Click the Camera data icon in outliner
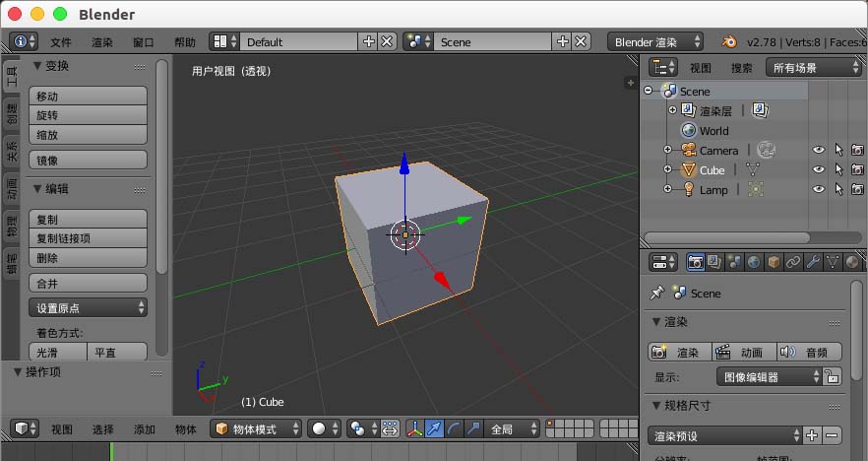Screen dimensions: 868x461 pos(766,150)
